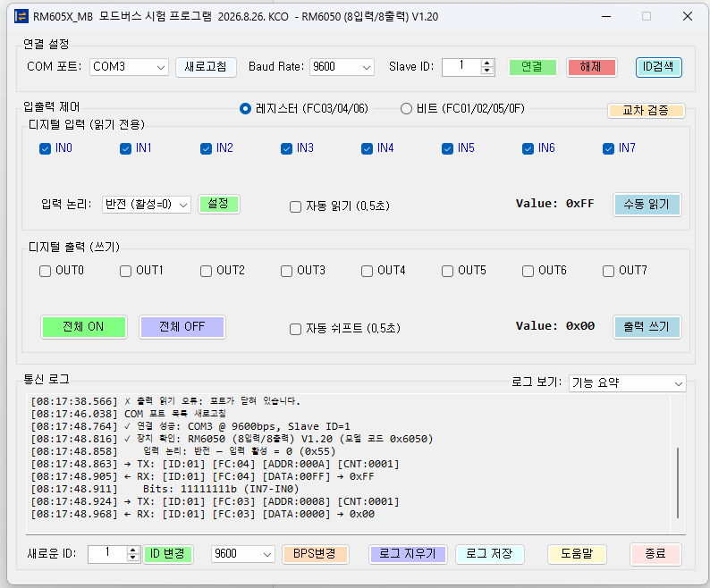Select 비트 (FC01/02/05/0F) radio button

pyautogui.click(x=406, y=109)
